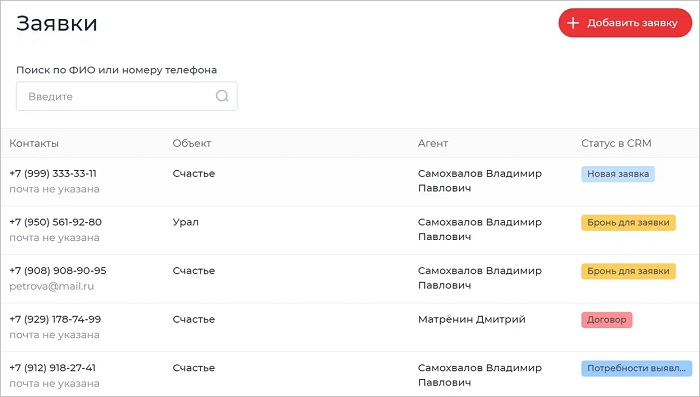This screenshot has height=397, width=700.
Task: Click the Договор status badge
Action: click(x=606, y=320)
